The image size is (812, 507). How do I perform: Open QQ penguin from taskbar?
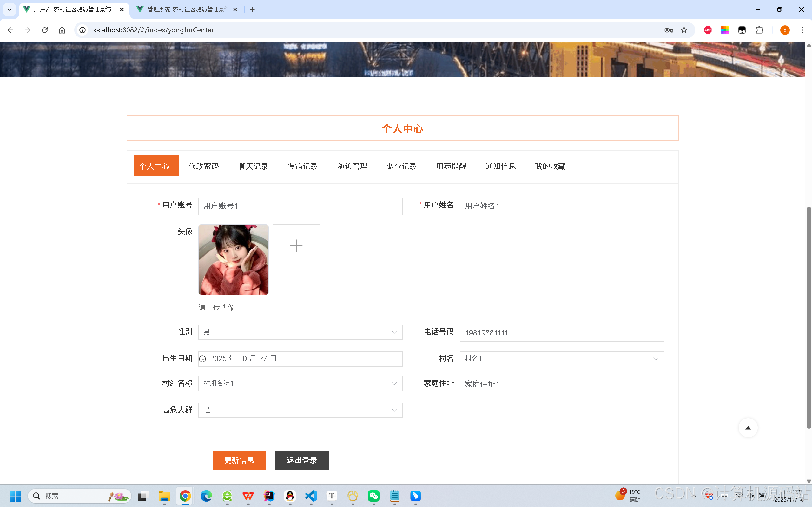290,496
